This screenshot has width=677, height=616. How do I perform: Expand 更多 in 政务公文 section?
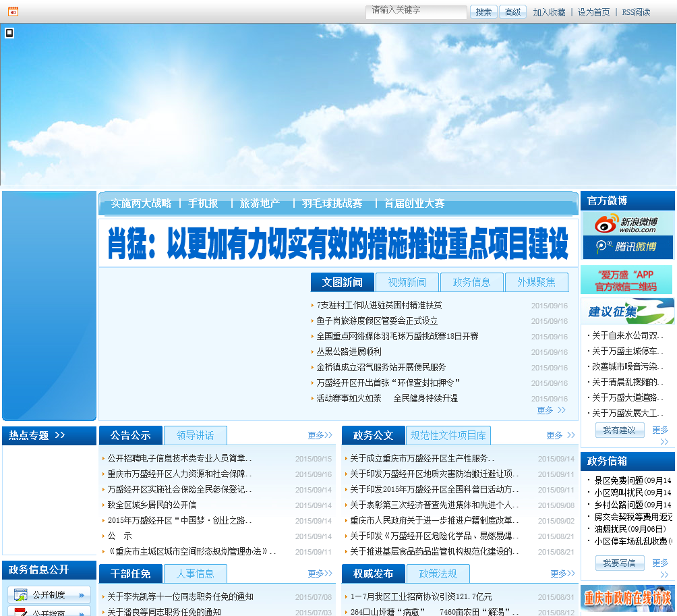(x=560, y=435)
